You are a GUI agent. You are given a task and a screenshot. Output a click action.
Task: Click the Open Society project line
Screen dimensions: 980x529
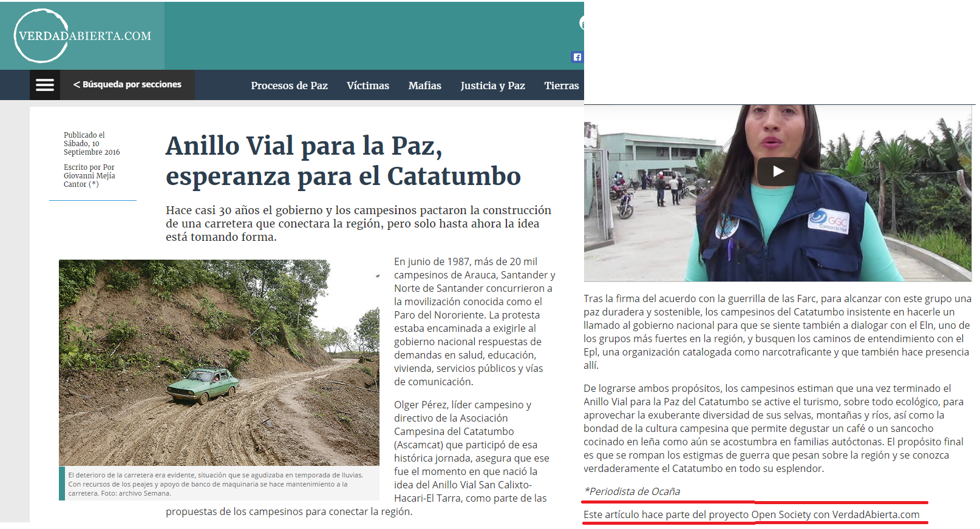click(752, 514)
